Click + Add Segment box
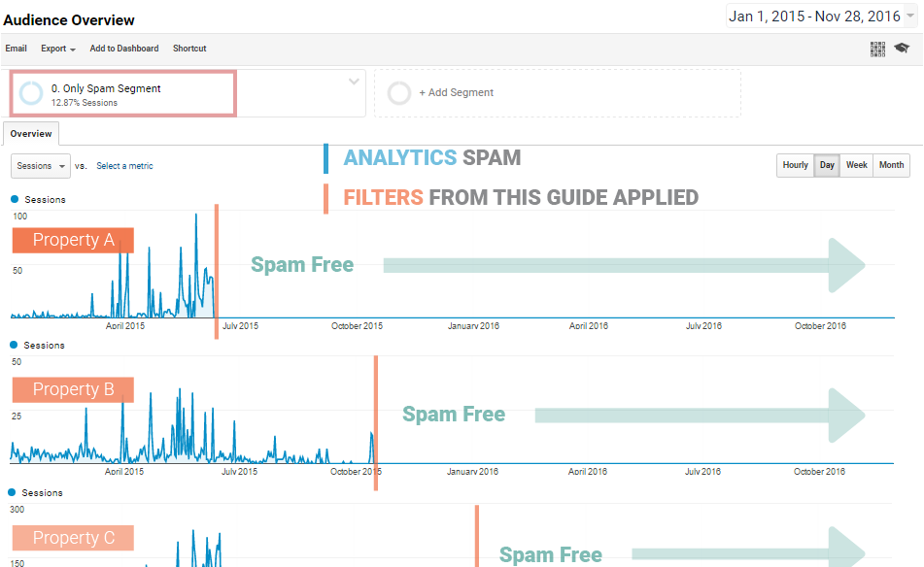Image resolution: width=924 pixels, height=567 pixels. click(x=558, y=93)
